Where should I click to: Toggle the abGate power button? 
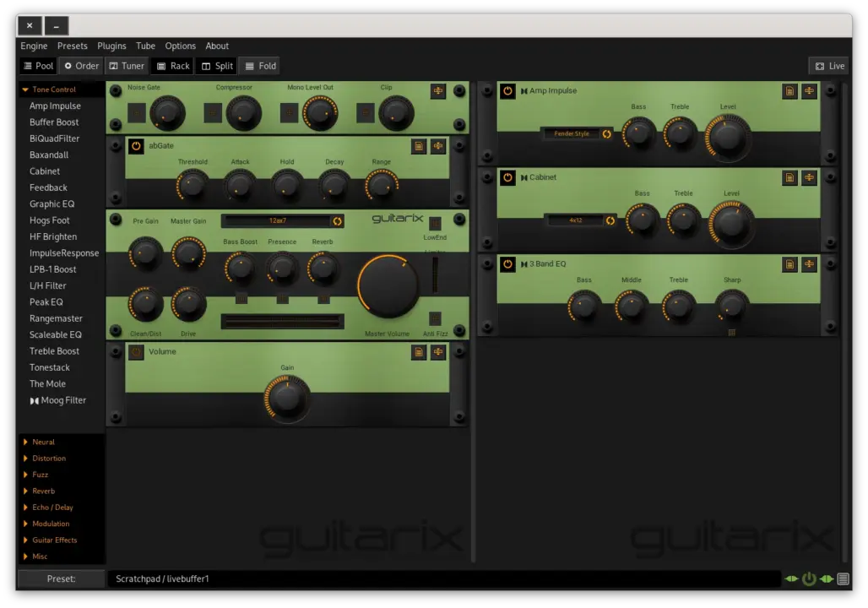click(136, 146)
